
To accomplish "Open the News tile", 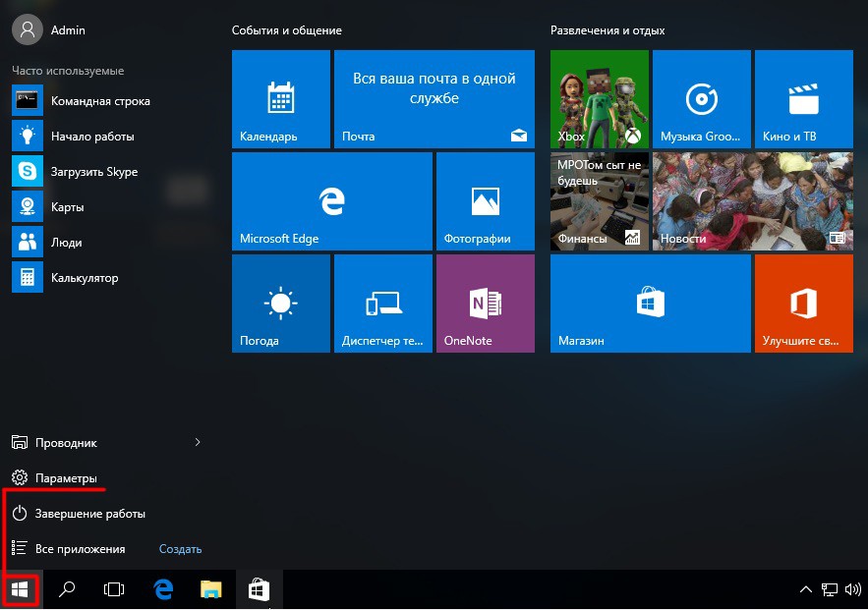I will click(753, 201).
